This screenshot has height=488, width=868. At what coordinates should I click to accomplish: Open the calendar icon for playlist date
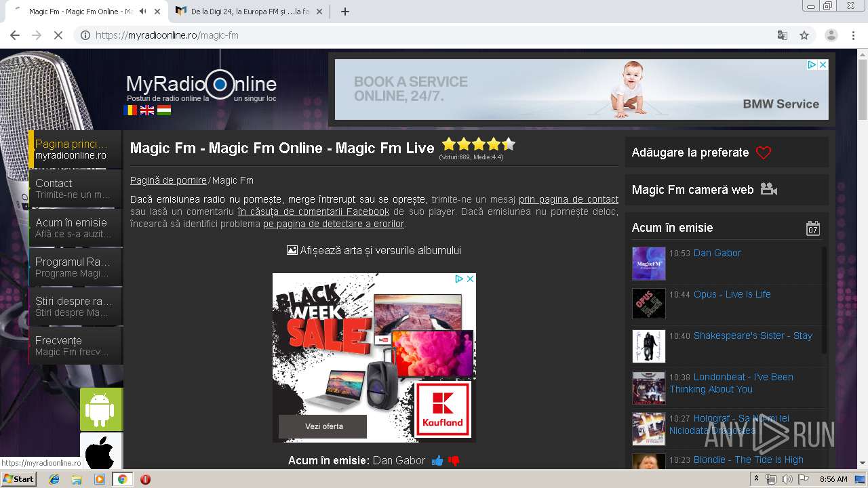[813, 228]
